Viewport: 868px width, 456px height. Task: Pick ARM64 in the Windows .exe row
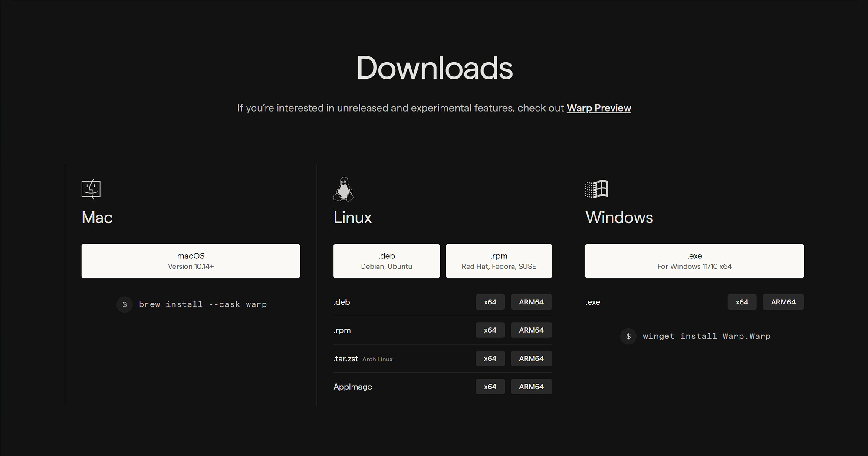(783, 302)
